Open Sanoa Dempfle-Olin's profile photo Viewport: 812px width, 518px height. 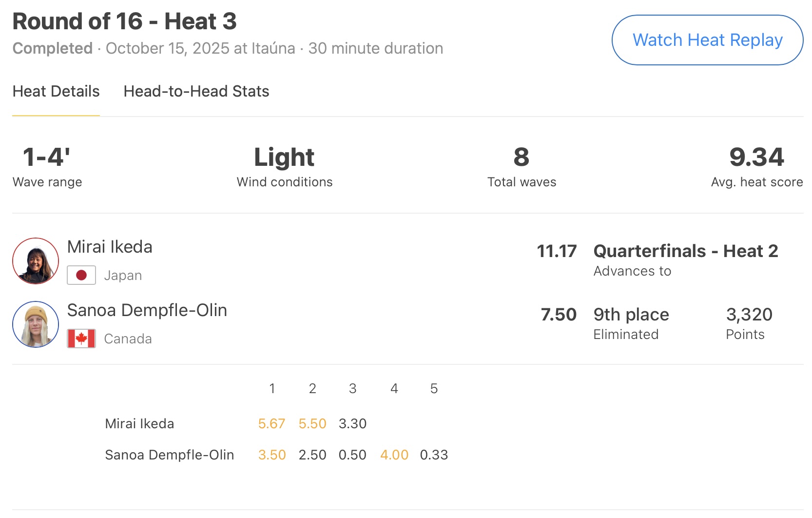pos(36,324)
